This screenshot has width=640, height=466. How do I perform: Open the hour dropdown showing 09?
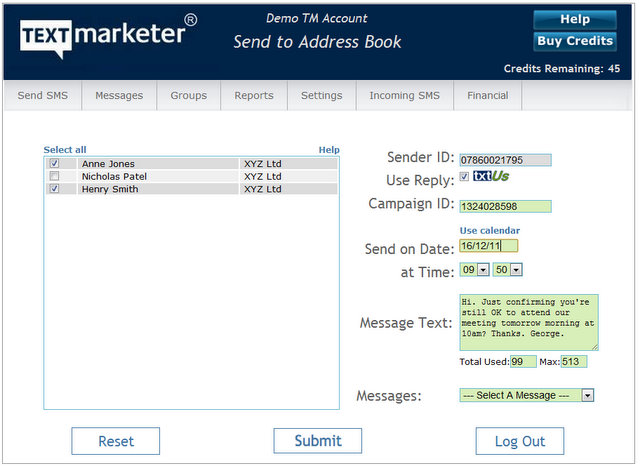pos(475,270)
